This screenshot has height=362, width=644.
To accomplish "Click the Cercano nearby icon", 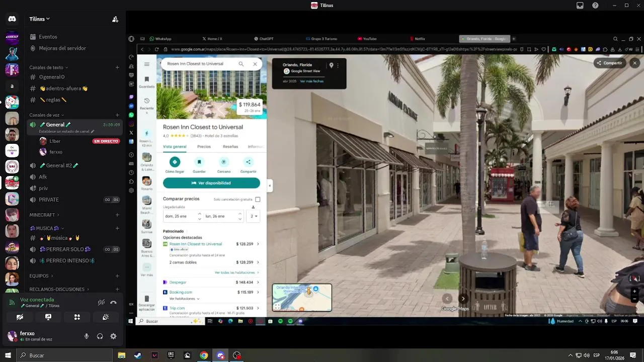I will pos(224,162).
